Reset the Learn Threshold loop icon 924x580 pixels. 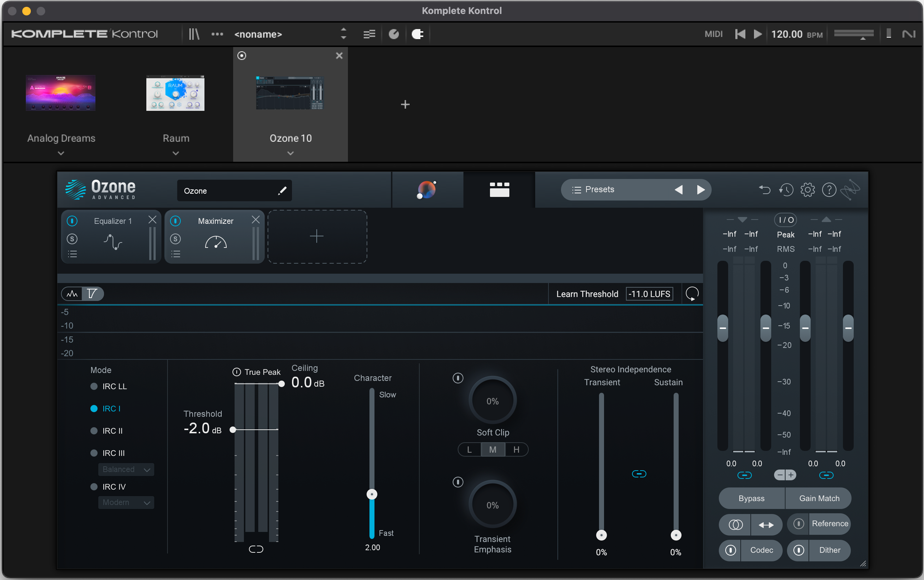[x=692, y=294]
